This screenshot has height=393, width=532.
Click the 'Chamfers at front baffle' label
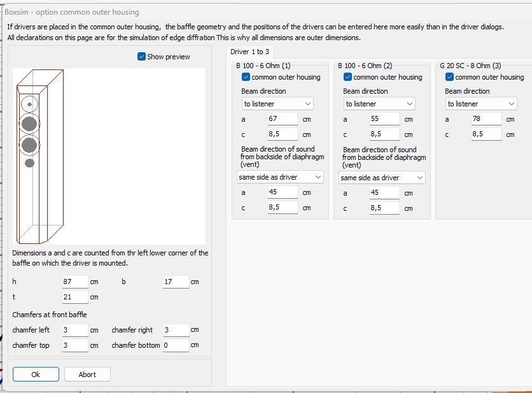click(50, 315)
